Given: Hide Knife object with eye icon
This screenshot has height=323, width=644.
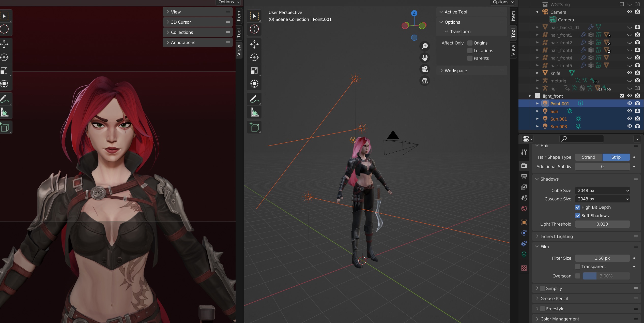Looking at the screenshot, I should [x=629, y=73].
